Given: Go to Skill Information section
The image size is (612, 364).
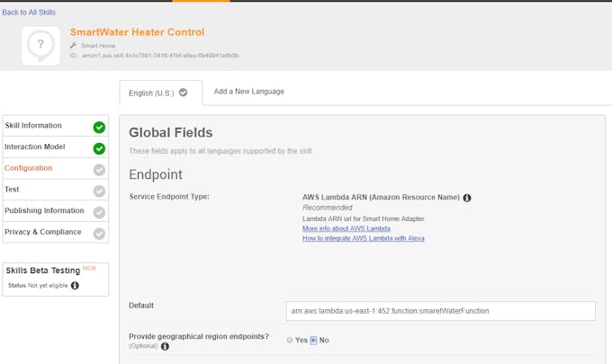Looking at the screenshot, I should click(x=56, y=126).
